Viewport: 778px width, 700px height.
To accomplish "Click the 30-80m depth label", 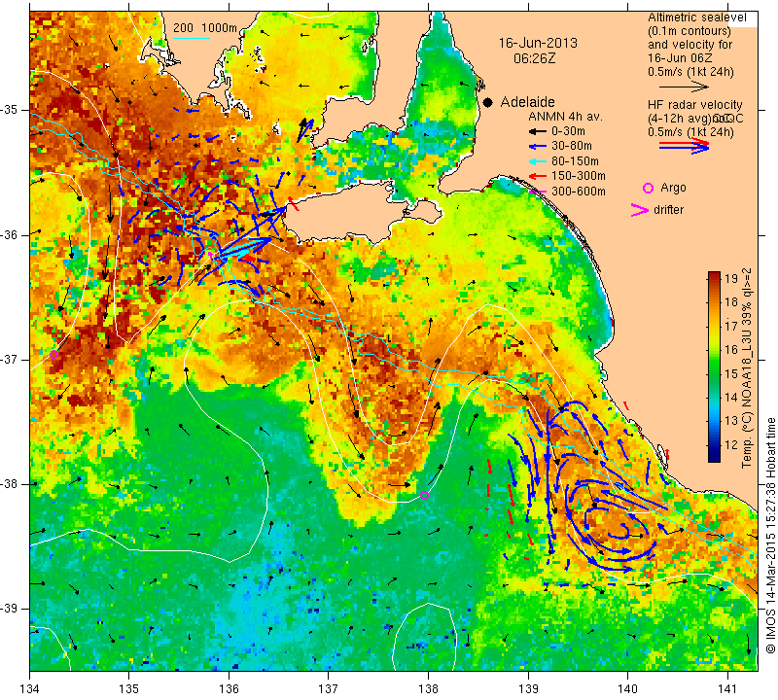I will (x=572, y=146).
